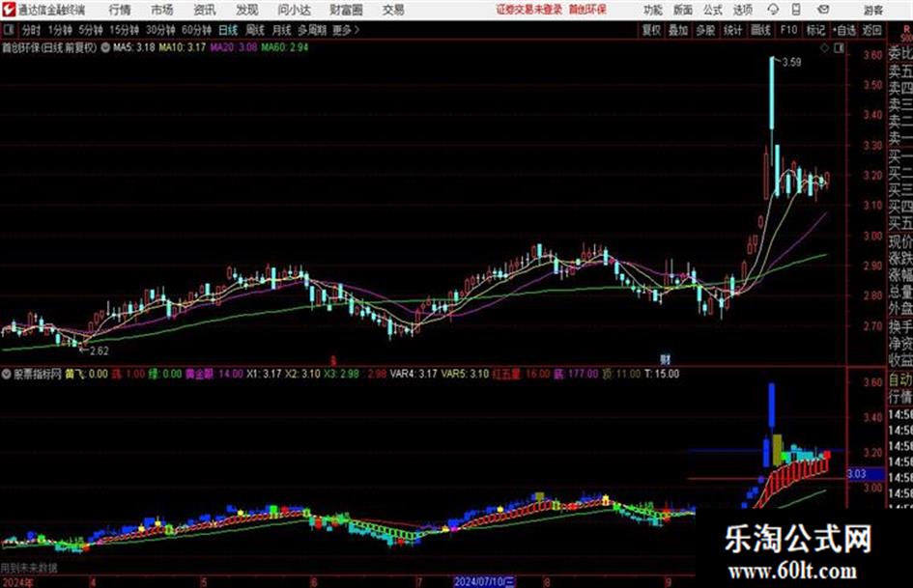Click the 财 info marker on chart bottom

click(x=665, y=359)
